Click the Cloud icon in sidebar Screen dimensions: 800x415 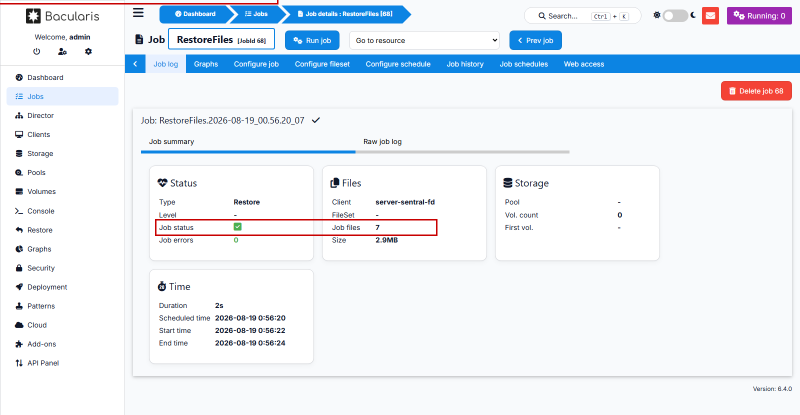19,325
